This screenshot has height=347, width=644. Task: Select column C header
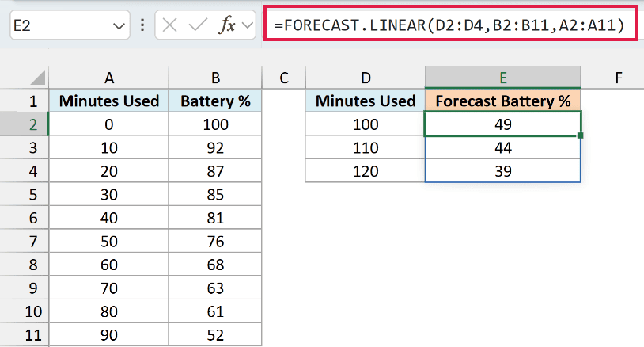tap(284, 78)
